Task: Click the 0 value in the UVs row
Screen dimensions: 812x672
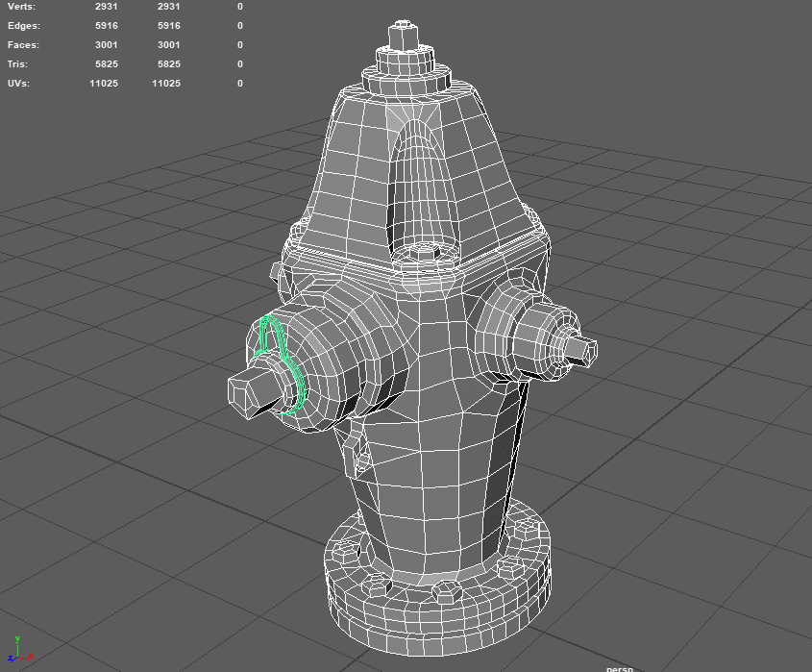Action: [x=240, y=84]
